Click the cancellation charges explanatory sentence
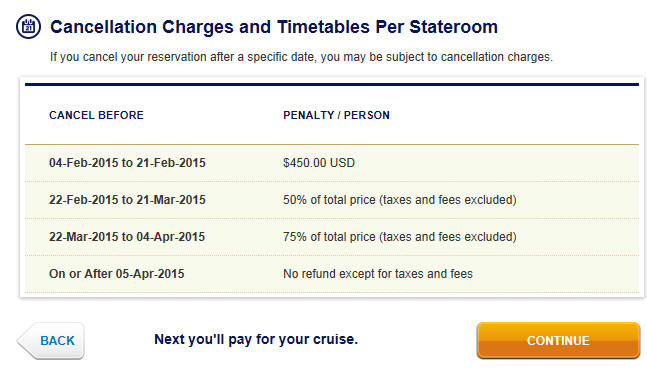Image resolution: width=647 pixels, height=387 pixels. (x=301, y=57)
